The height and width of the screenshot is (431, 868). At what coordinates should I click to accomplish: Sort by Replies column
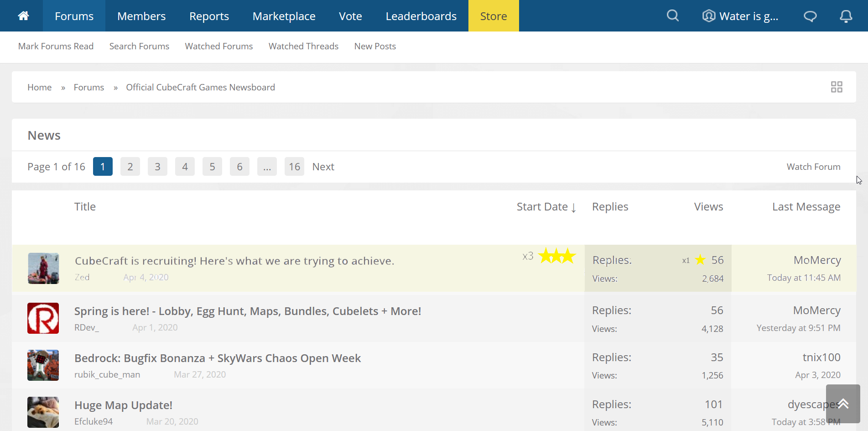[x=610, y=207]
